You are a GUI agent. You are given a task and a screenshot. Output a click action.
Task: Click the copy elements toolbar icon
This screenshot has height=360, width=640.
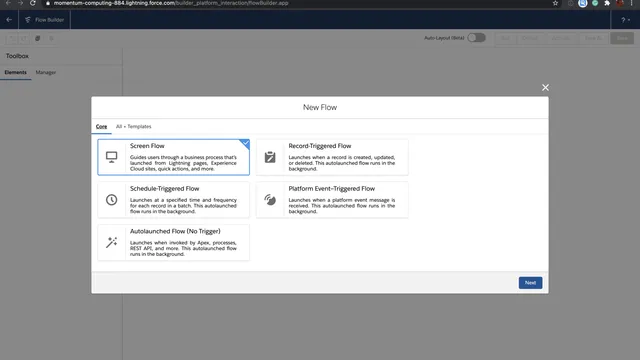click(x=38, y=38)
